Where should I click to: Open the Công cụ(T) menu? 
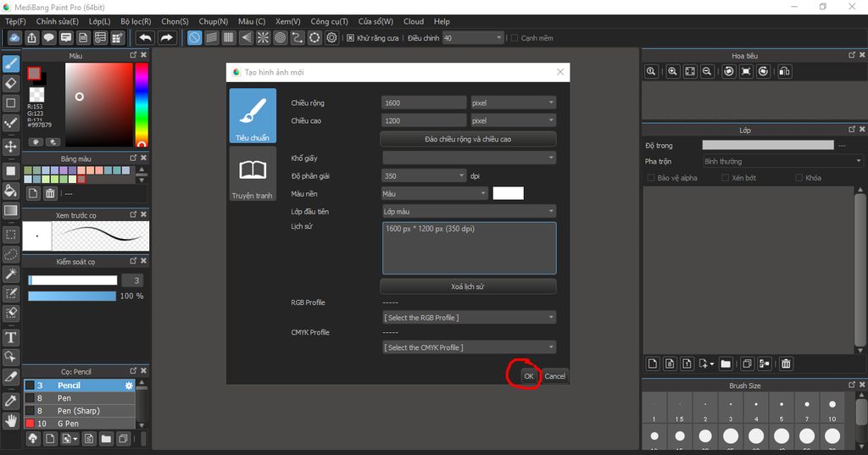[x=330, y=21]
